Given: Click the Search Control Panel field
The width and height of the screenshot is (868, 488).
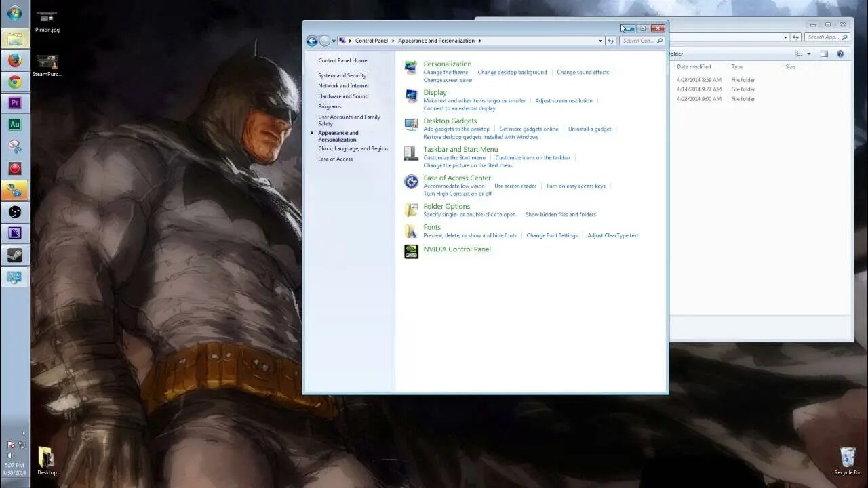Looking at the screenshot, I should click(642, 41).
